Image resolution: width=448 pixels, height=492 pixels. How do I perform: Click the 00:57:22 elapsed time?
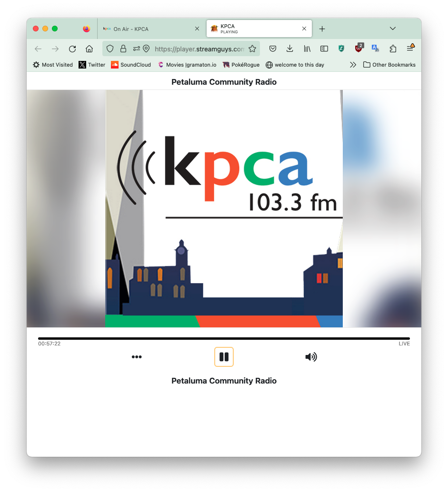[x=50, y=344]
